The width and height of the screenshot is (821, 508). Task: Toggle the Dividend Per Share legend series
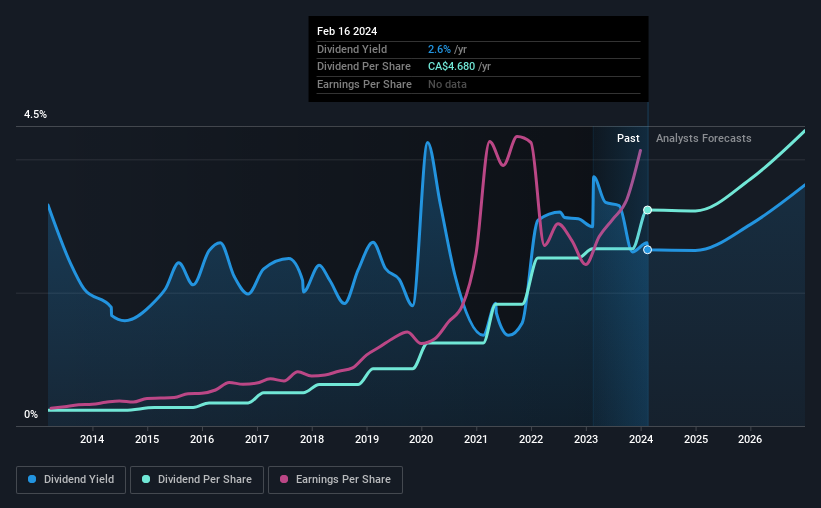click(x=197, y=480)
